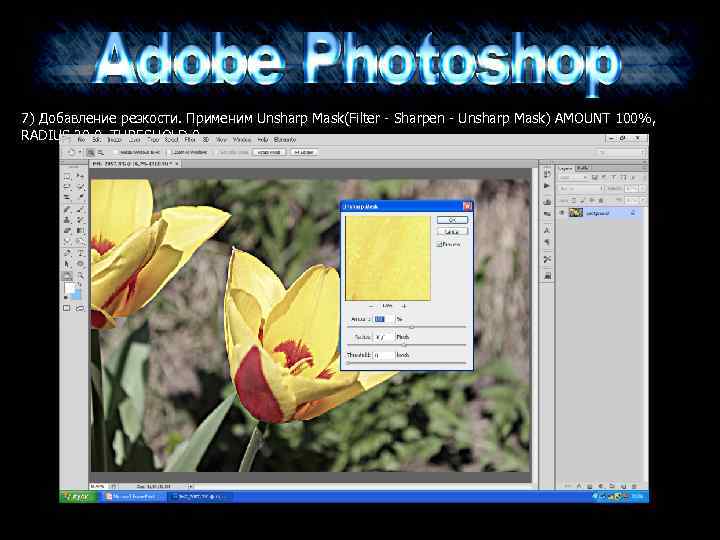
Task: Click the Fit Screen button
Action: coord(304,152)
